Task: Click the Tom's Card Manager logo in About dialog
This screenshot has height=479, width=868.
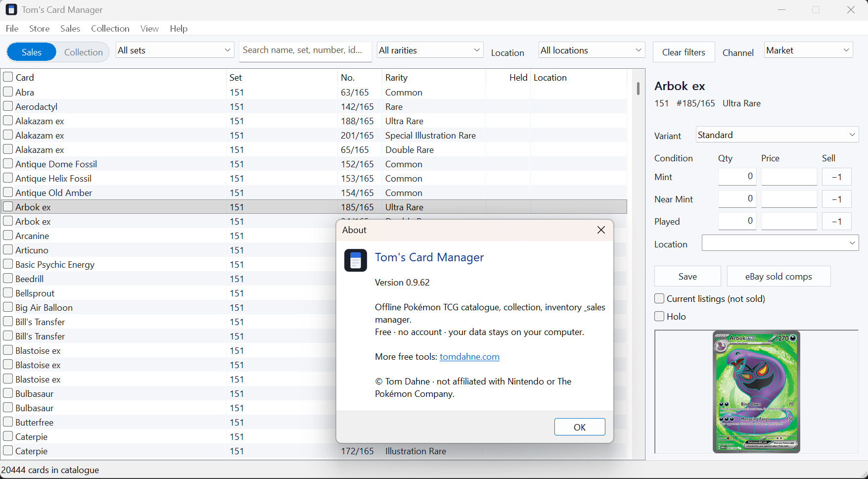Action: click(x=356, y=260)
